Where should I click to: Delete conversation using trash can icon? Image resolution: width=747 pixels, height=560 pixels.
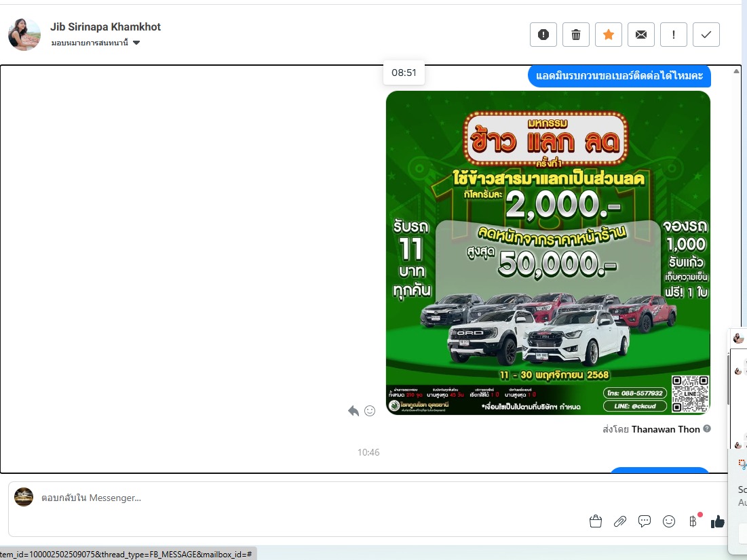click(575, 35)
